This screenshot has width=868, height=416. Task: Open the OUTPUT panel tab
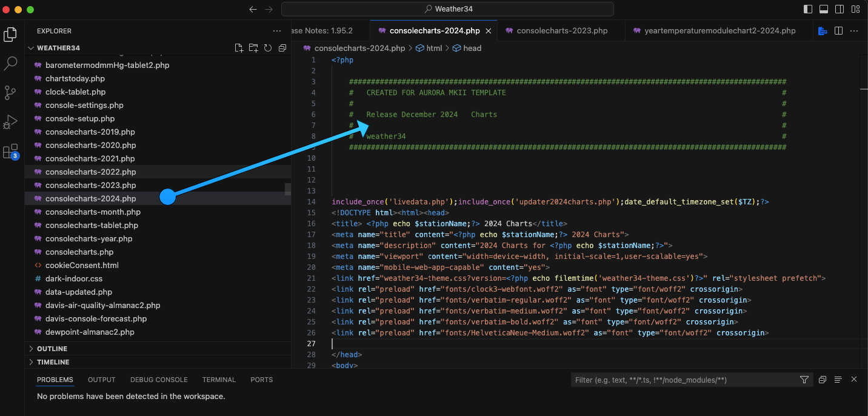click(101, 380)
